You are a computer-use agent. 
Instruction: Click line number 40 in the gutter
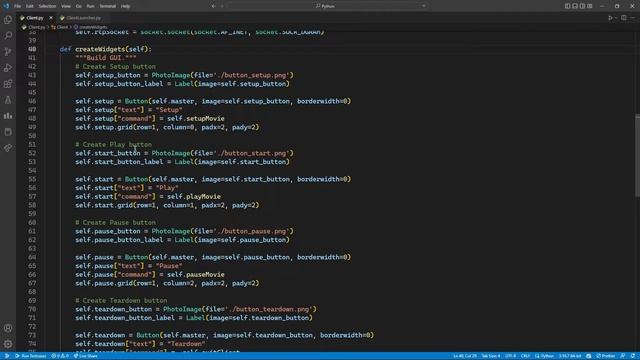click(32, 49)
